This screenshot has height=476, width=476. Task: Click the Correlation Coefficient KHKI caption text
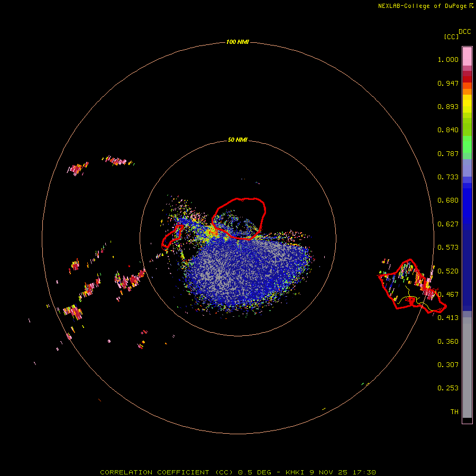[x=238, y=472]
